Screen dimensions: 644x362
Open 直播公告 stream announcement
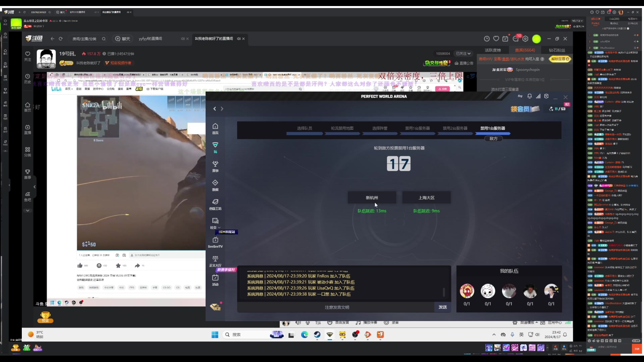[x=464, y=63]
